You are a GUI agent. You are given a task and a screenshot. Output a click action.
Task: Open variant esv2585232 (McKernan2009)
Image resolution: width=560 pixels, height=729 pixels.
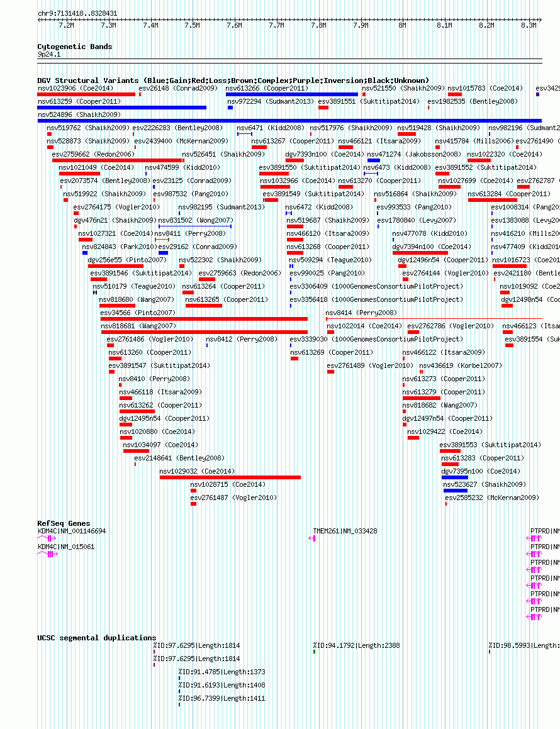[492, 497]
